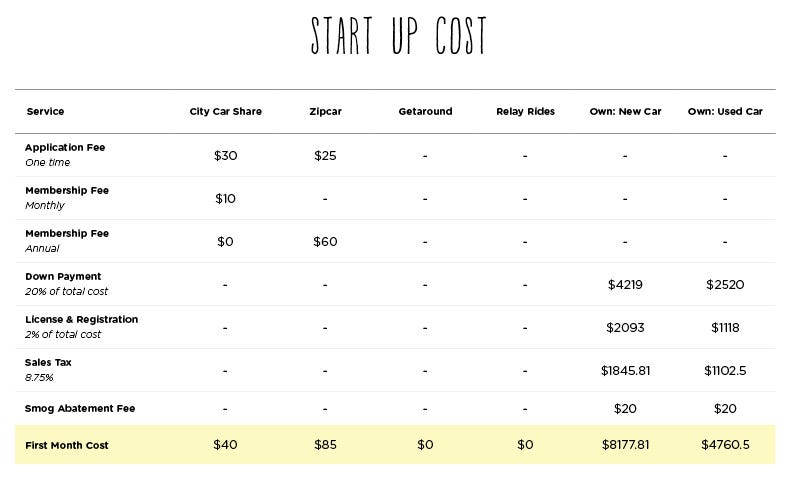This screenshot has height=492, width=800.
Task: Click the 'Smog Abatement Fee' row label
Action: pyautogui.click(x=80, y=408)
